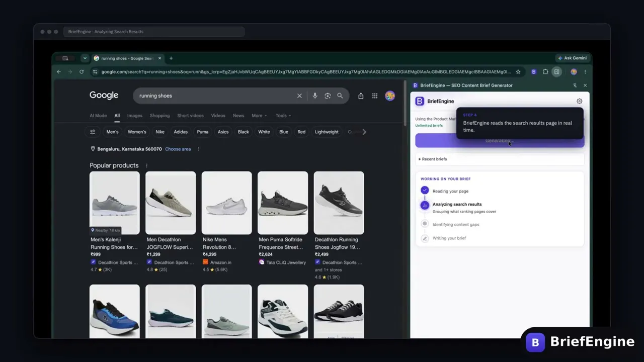Apply the Adidas filter chip

coord(181,132)
